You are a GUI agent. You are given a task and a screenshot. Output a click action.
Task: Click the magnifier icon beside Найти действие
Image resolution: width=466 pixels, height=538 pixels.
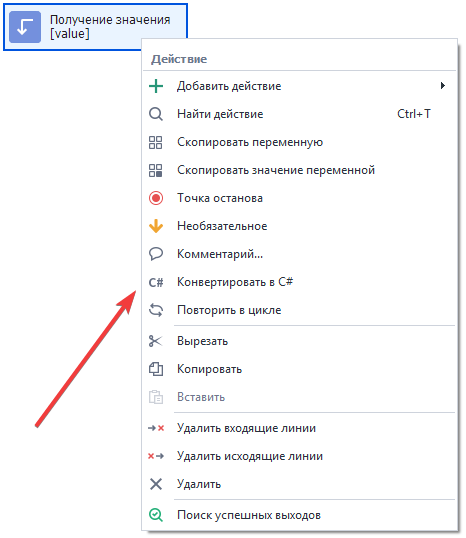click(156, 114)
